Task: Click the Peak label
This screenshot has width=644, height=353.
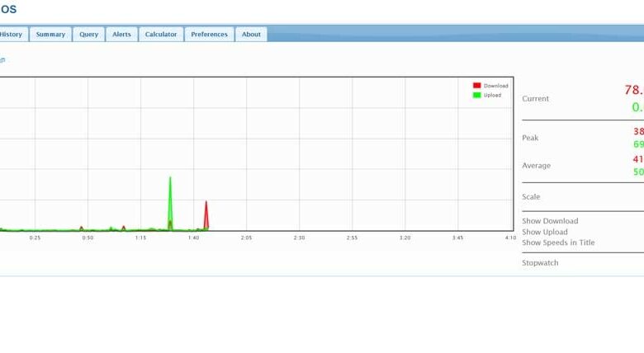Action: (x=530, y=138)
